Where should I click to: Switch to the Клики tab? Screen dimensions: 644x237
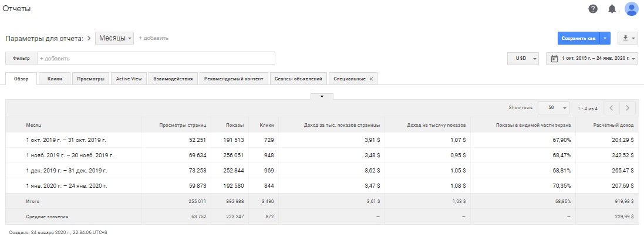coord(55,79)
